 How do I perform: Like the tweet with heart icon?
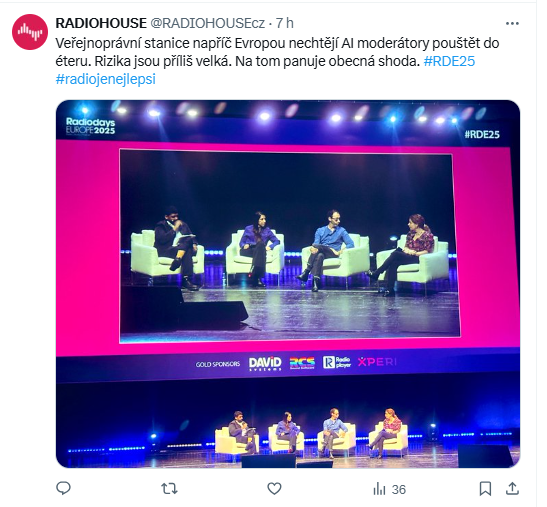point(274,489)
